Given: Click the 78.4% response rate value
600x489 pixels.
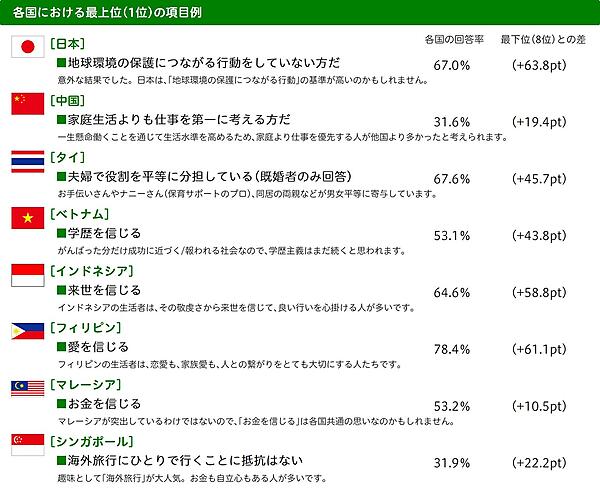Looking at the screenshot, I should pos(452,349).
